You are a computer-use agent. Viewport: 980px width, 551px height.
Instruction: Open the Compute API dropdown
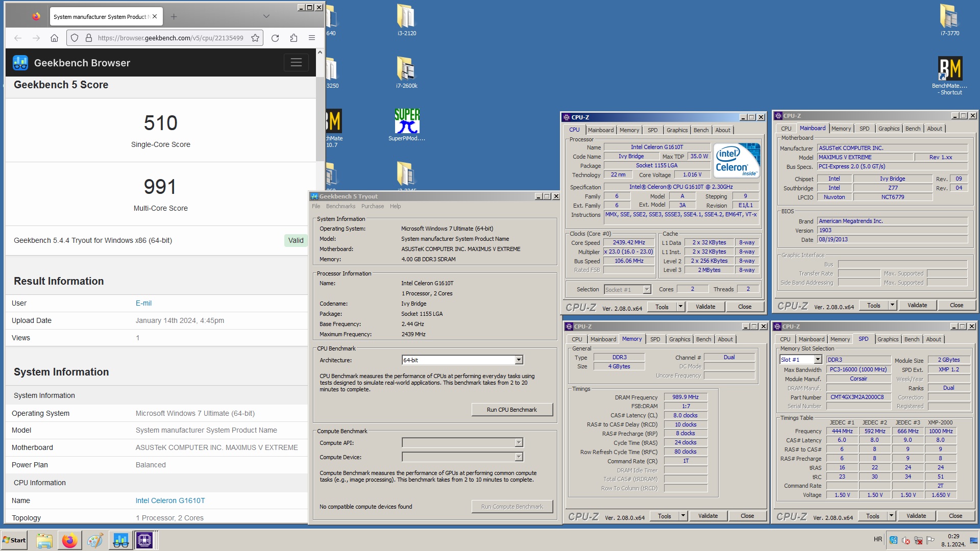(462, 443)
